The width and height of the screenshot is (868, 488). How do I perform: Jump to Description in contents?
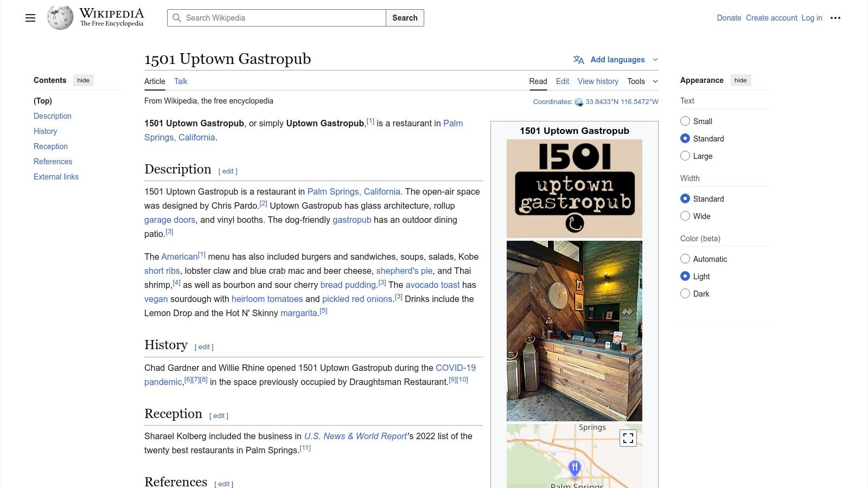click(x=53, y=116)
